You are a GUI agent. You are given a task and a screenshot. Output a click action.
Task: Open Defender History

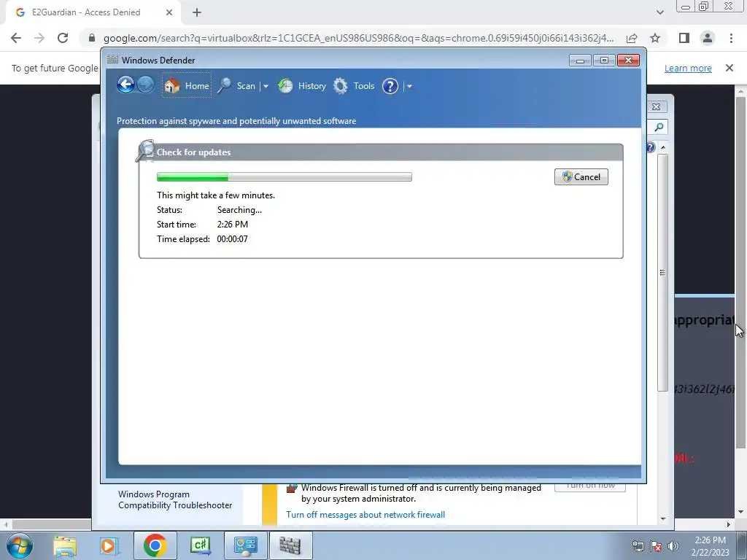(302, 86)
